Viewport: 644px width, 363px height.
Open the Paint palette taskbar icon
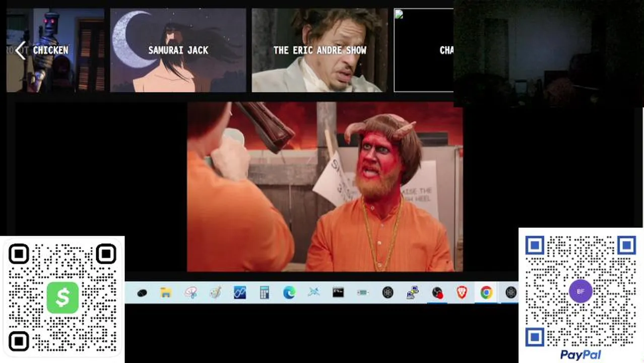click(215, 292)
